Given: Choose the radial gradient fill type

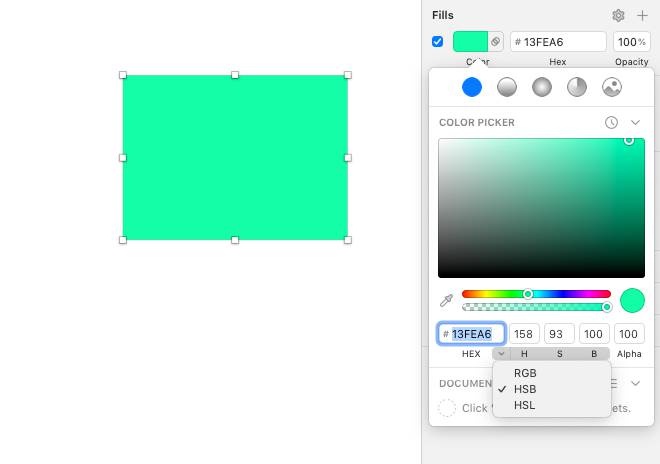Looking at the screenshot, I should 542,87.
